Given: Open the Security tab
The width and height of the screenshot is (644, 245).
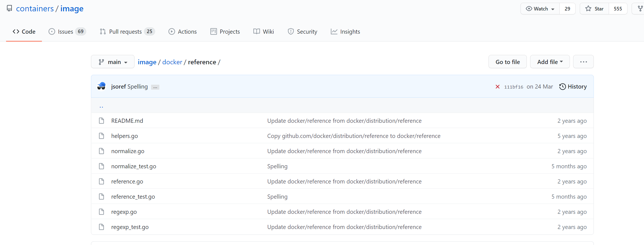Looking at the screenshot, I should [x=302, y=31].
